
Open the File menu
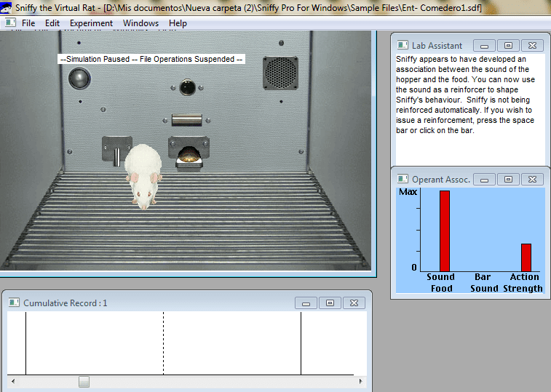28,23
